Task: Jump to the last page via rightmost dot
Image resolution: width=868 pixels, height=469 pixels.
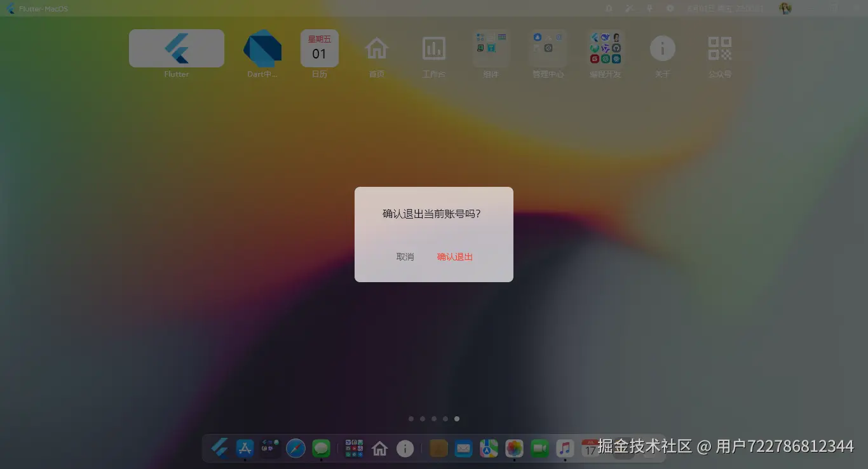Action: pos(457,418)
